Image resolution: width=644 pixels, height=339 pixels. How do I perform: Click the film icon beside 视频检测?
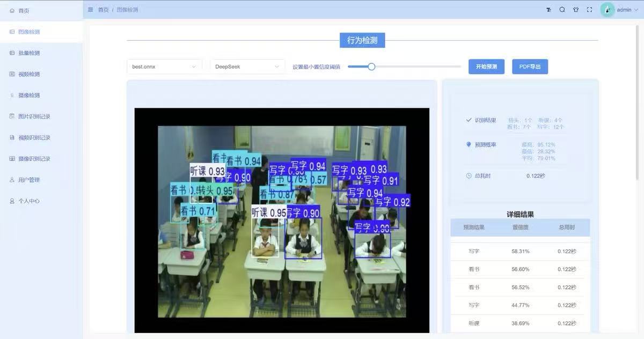point(12,74)
